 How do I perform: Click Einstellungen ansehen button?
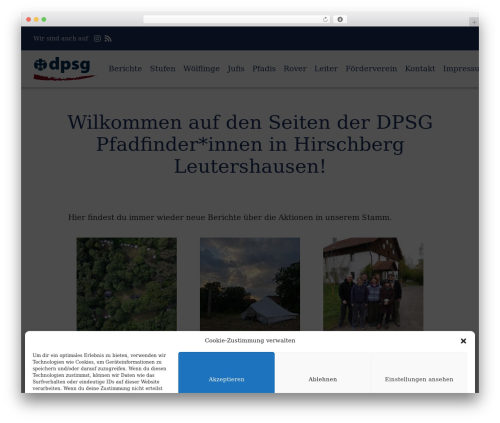click(419, 373)
